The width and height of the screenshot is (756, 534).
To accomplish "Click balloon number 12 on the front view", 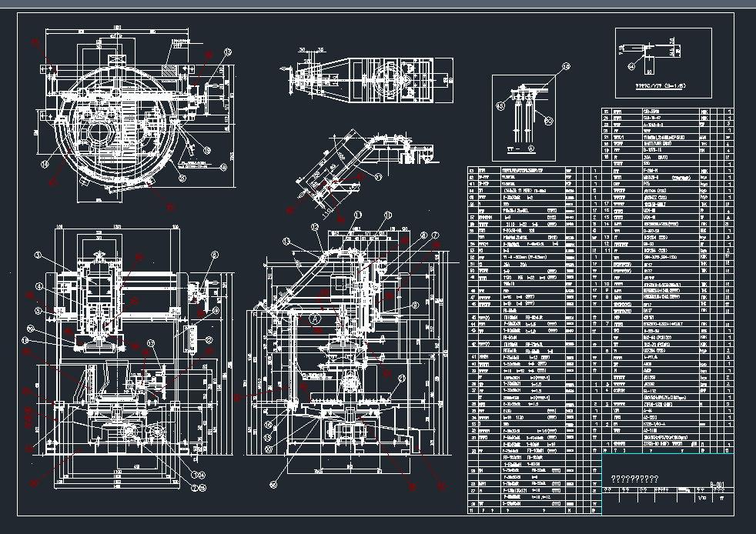I will 315,226.
